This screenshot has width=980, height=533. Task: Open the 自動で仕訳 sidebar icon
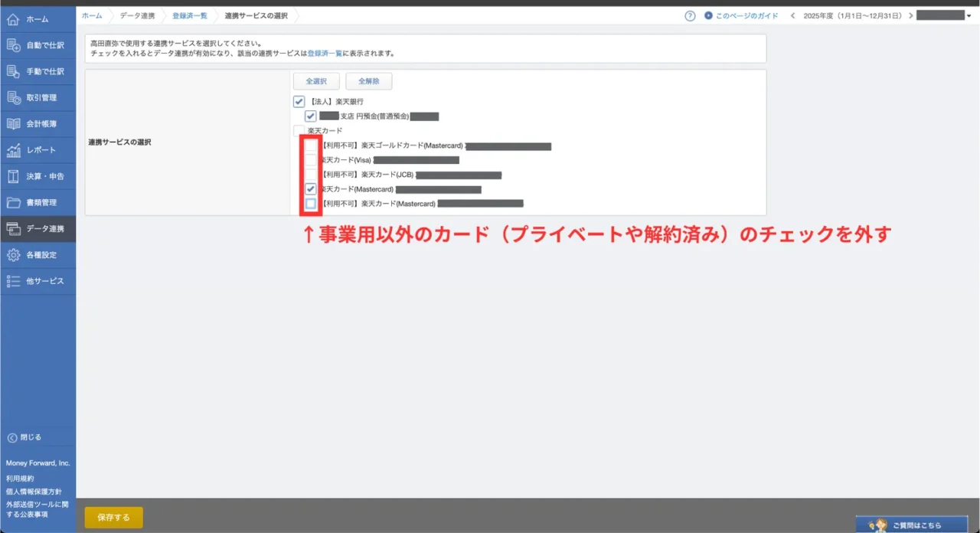point(13,45)
